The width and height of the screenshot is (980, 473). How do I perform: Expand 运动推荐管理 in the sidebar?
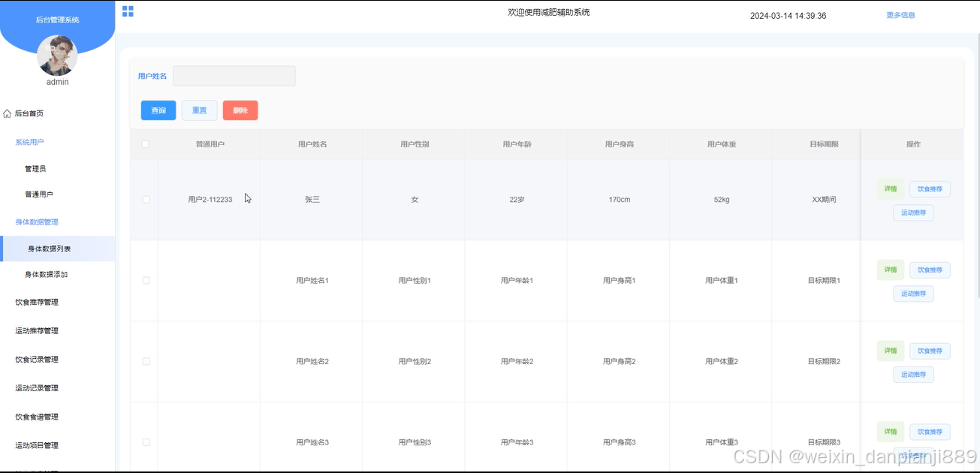37,331
